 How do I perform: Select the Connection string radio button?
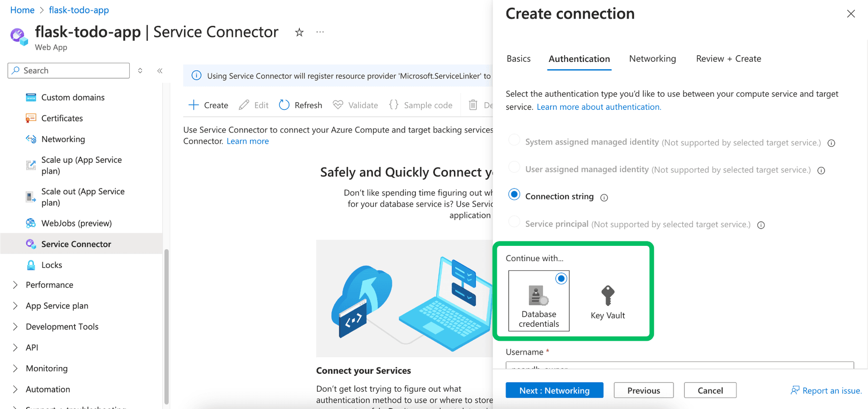514,194
